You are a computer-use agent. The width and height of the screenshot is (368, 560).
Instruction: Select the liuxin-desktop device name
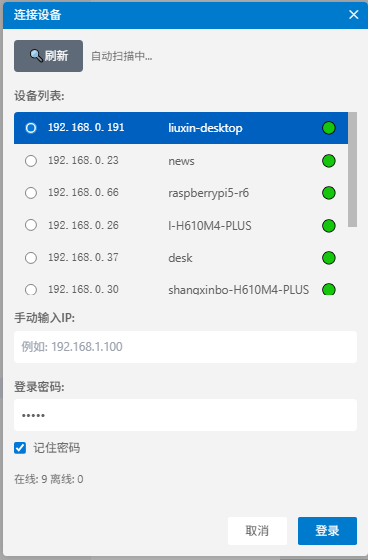pyautogui.click(x=205, y=128)
